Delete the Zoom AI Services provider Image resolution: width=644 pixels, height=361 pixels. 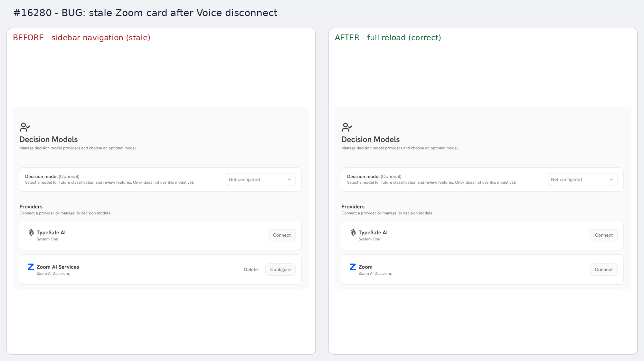click(251, 269)
